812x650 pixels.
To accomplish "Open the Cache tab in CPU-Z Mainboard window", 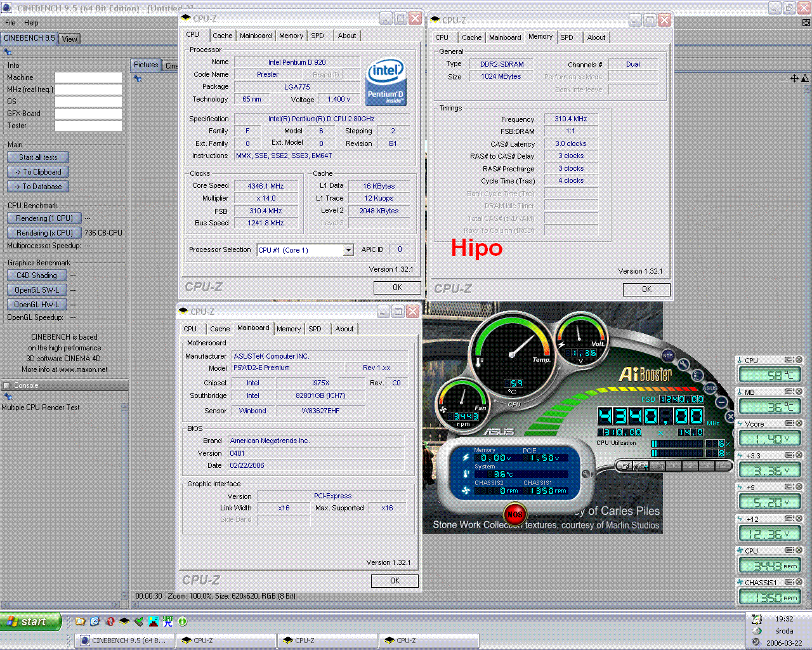I will coord(220,329).
